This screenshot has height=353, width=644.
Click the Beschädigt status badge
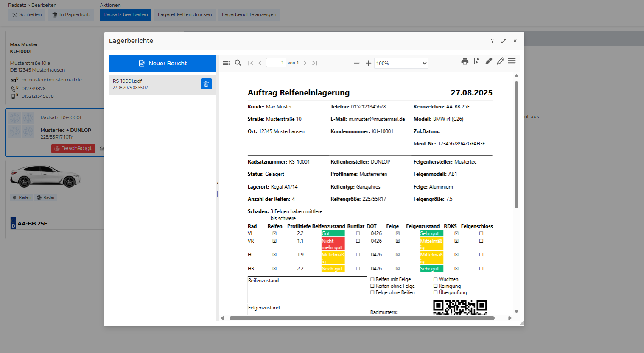[x=73, y=148]
